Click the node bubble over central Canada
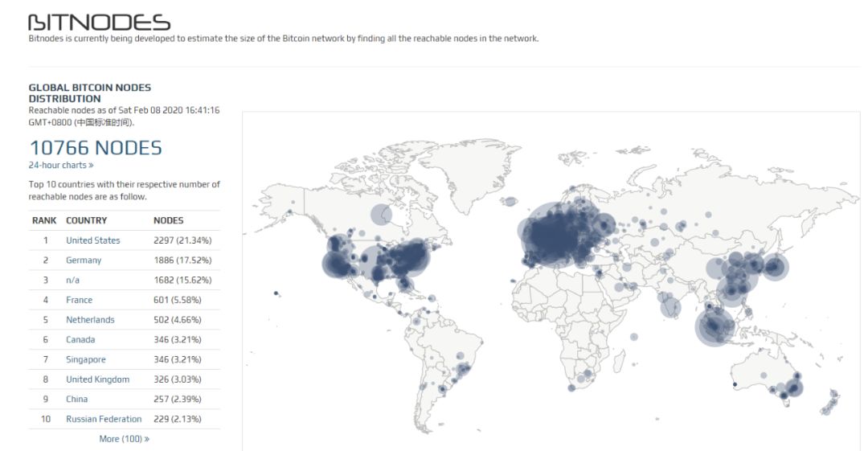The width and height of the screenshot is (868, 451). (x=382, y=215)
